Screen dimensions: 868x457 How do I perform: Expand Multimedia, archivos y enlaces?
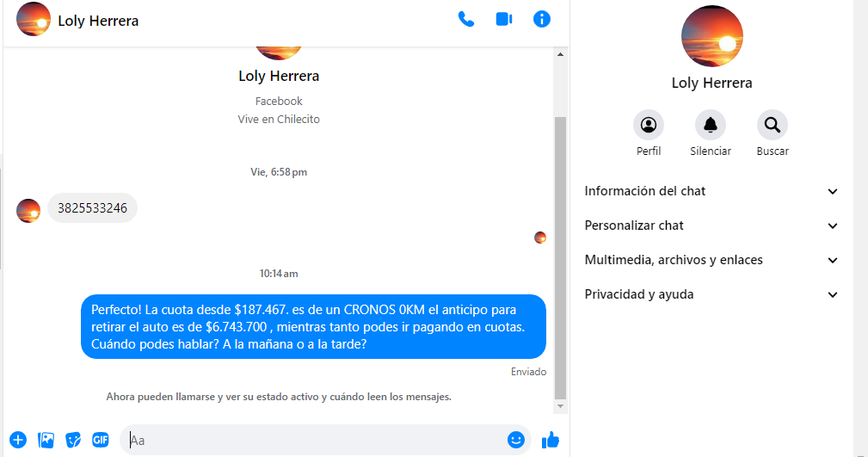coord(711,260)
